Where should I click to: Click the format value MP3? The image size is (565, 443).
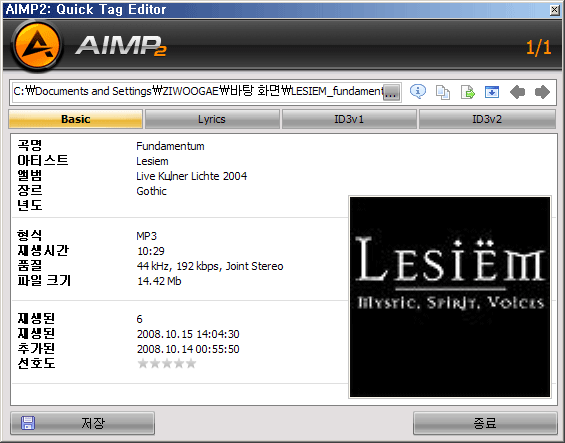click(146, 236)
